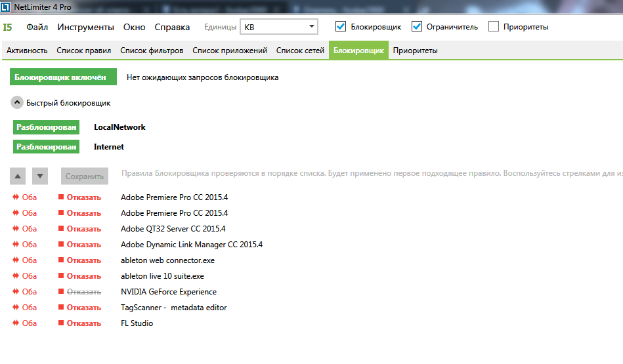Open the Единицы KB dropdown
Image resolution: width=623 pixels, height=364 pixels.
[279, 27]
